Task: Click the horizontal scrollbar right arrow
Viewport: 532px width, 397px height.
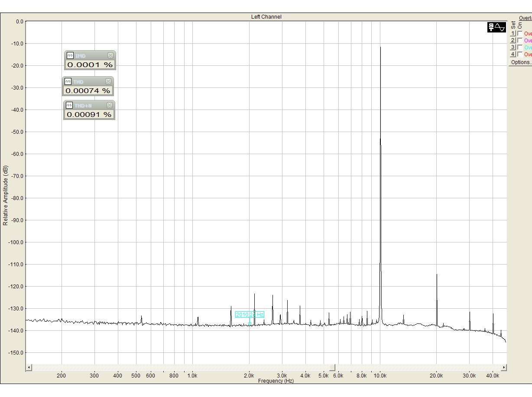Action: (504, 368)
